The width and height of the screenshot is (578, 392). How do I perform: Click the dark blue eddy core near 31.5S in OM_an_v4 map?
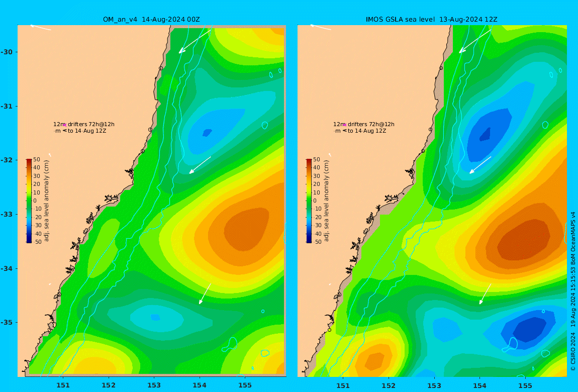[x=207, y=133]
